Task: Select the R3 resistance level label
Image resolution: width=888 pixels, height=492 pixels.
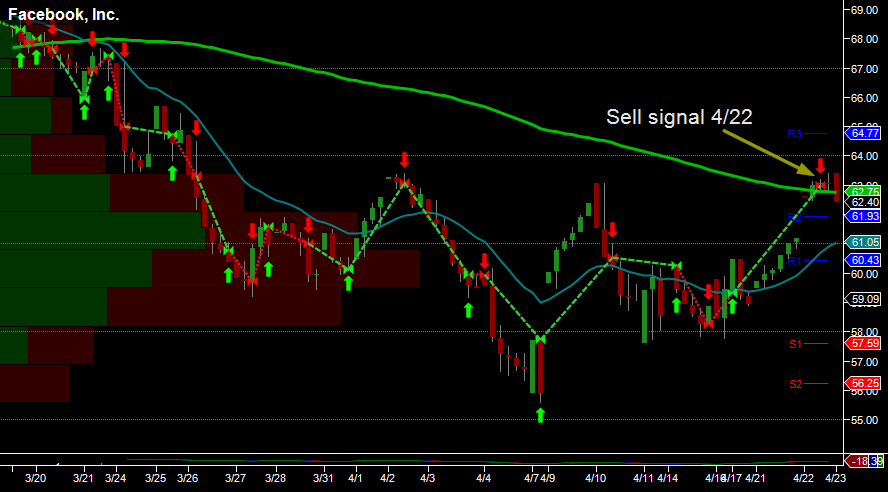Action: tap(795, 134)
